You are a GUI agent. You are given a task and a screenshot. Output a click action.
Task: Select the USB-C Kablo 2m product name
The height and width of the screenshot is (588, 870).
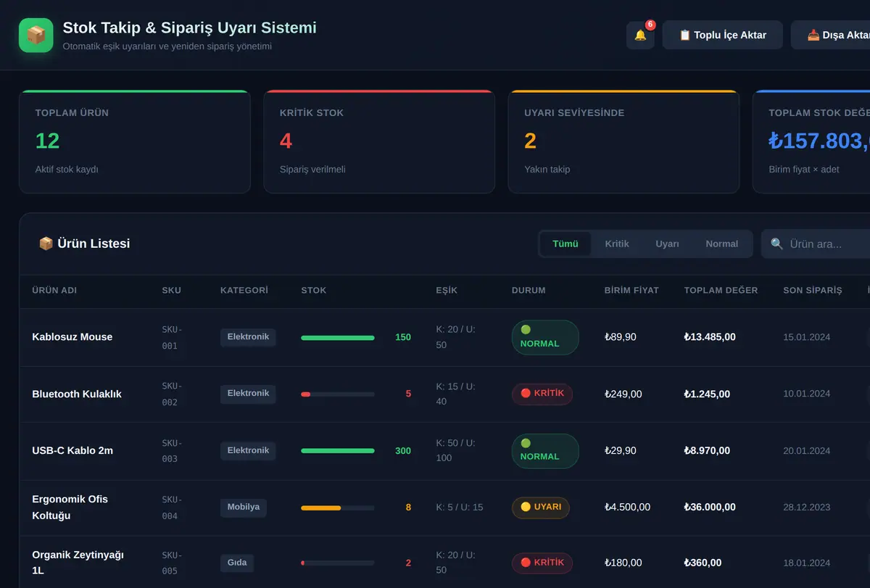[x=72, y=451]
